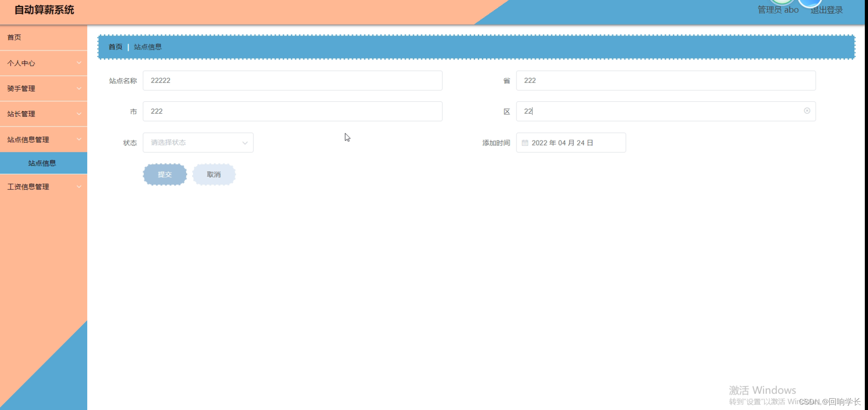Image resolution: width=868 pixels, height=410 pixels.
Task: Expand the 工资信息管理 sidebar section
Action: 44,186
